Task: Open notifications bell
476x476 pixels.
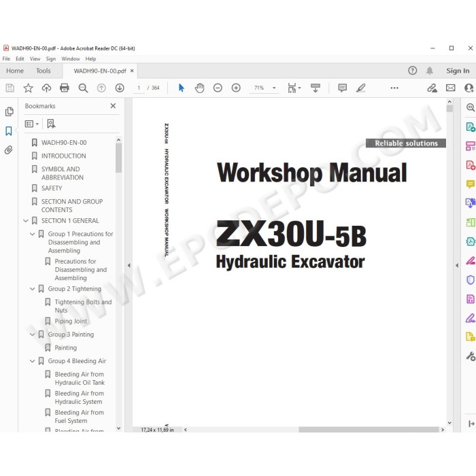Action: tap(430, 71)
